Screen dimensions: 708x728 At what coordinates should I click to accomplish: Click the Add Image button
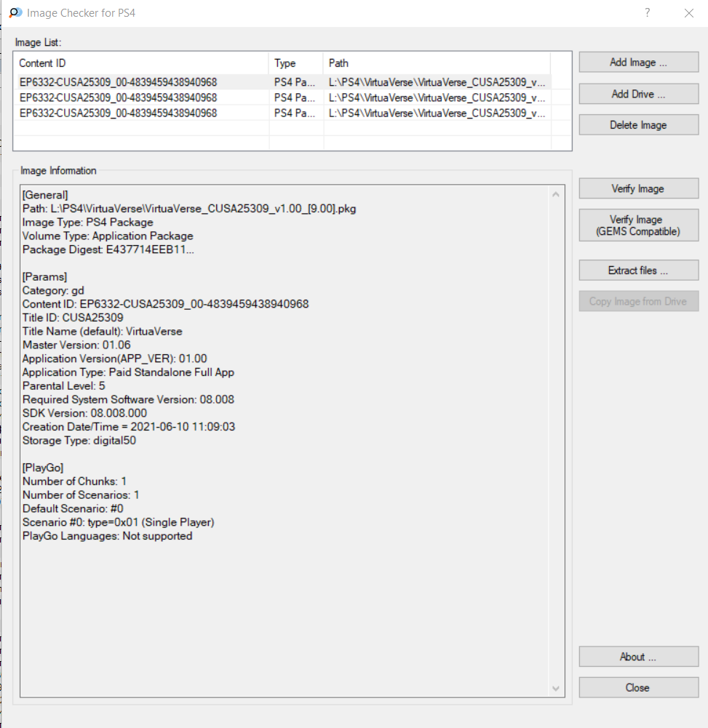[639, 63]
